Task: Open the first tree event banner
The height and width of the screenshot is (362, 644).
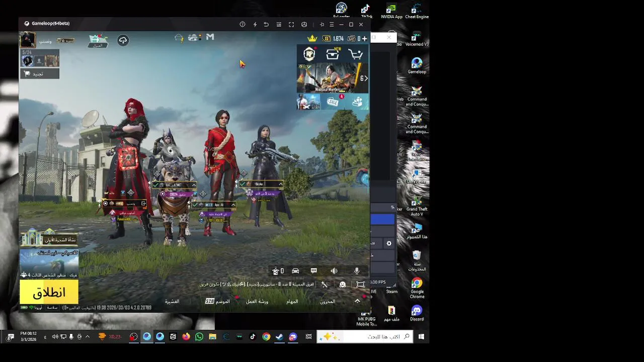Action: [49, 237]
